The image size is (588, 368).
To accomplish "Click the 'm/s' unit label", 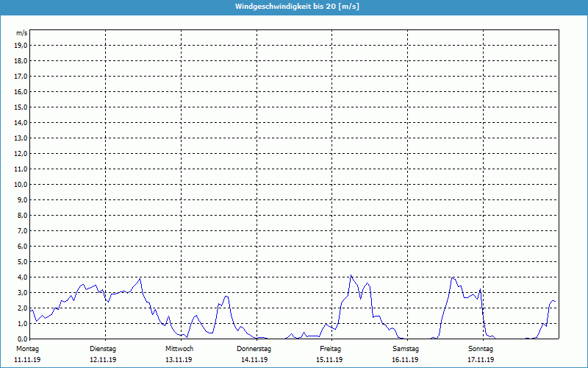I will [21, 33].
